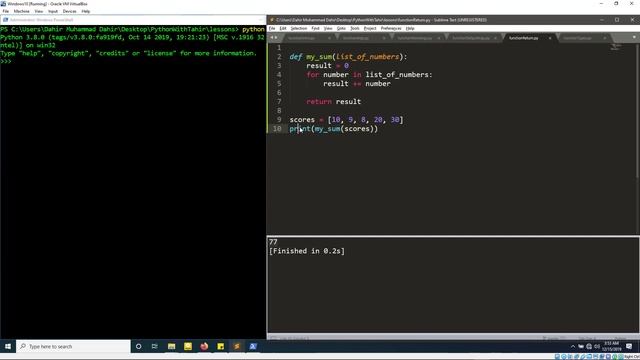Switch to Sublime Text taskbar icon

(x=237, y=346)
